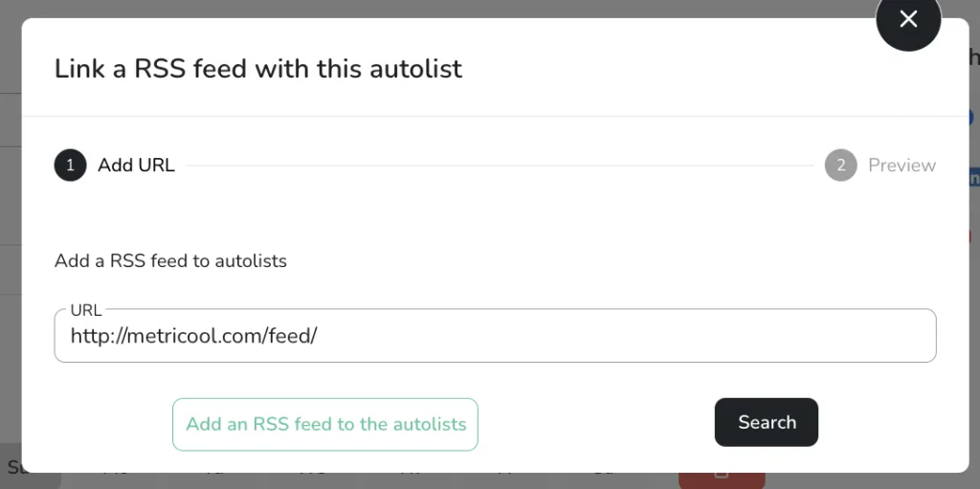Click the small red icon at right edge

pos(970,236)
